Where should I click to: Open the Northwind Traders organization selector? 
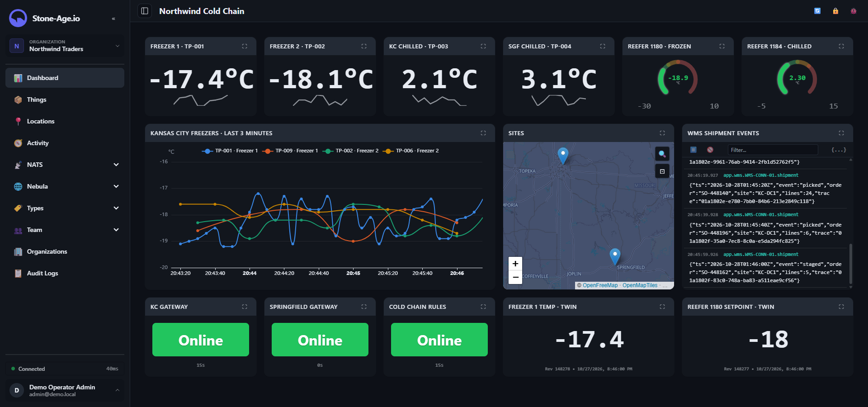65,46
